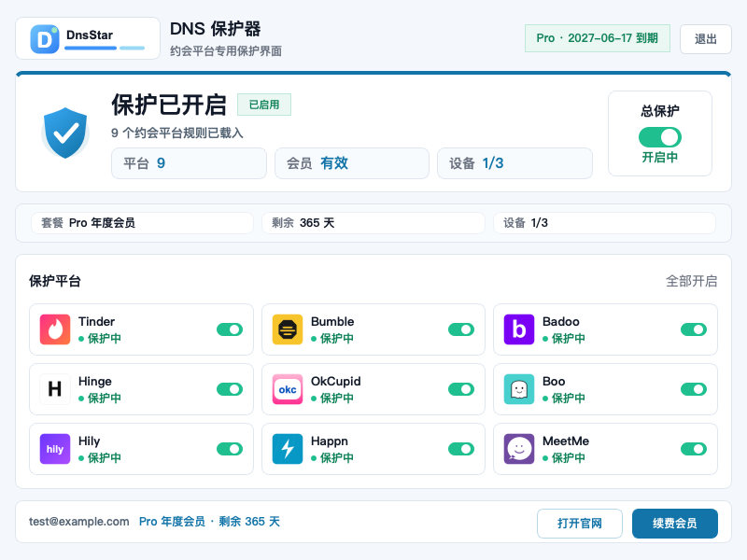Disable MeetMe protection toggle
The height and width of the screenshot is (560, 747).
click(694, 449)
